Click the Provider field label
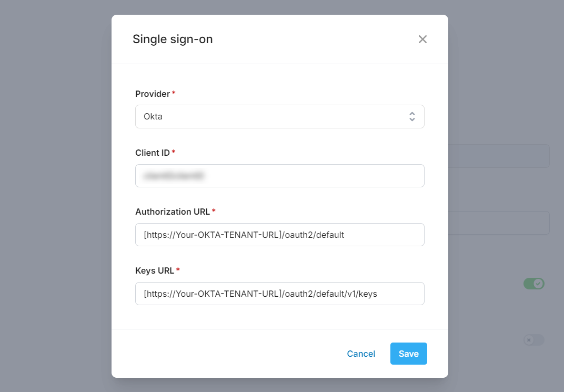Viewport: 564px width, 392px height. (153, 94)
